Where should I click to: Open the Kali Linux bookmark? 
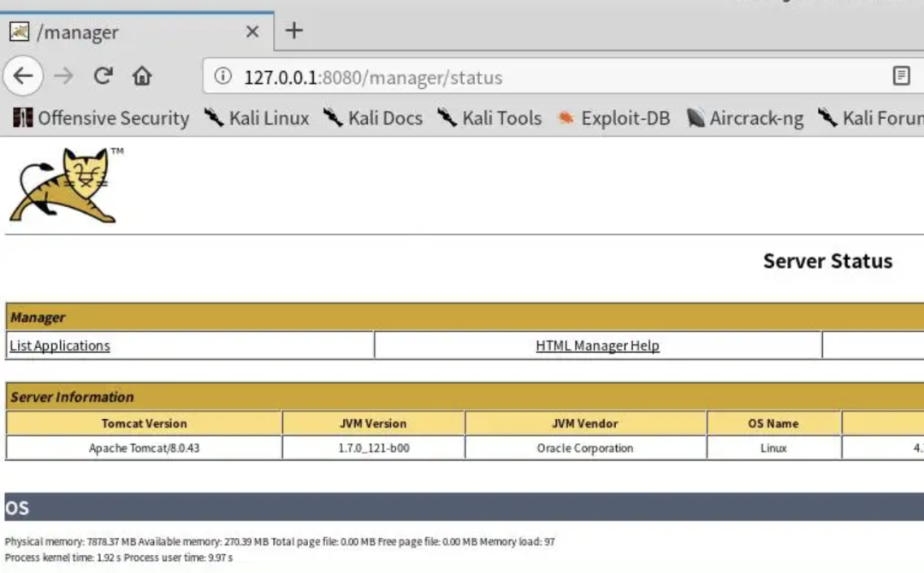click(x=257, y=118)
